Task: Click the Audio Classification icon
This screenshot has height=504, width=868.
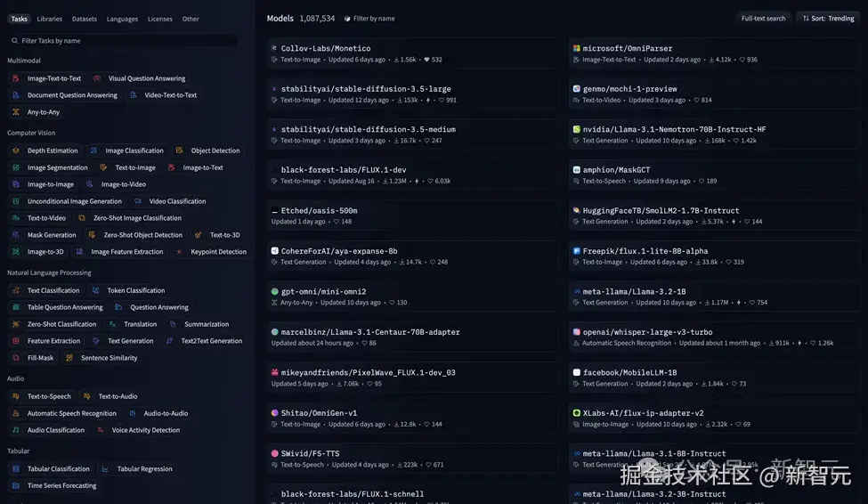Action: point(16,430)
